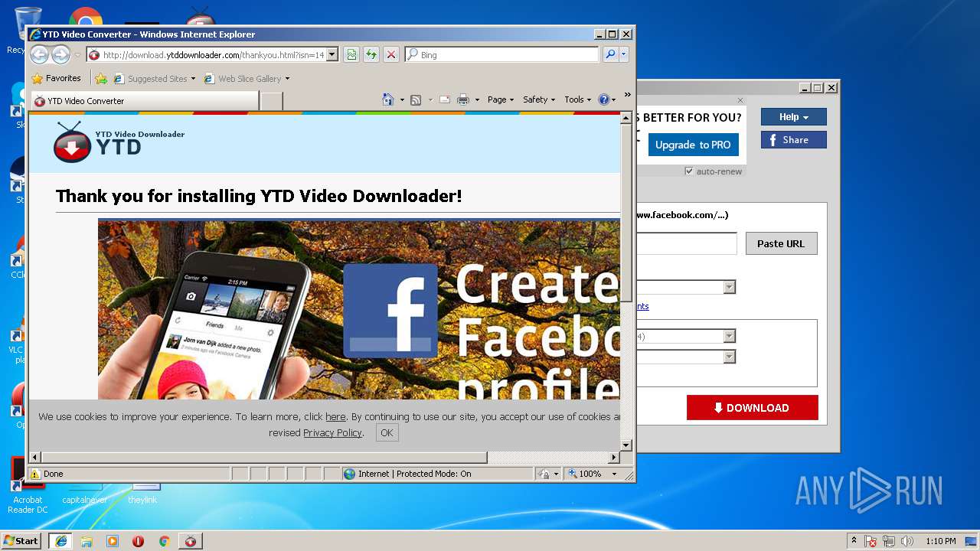Viewport: 980px width, 551px height.
Task: Click the YTD taskbar icon
Action: [x=190, y=541]
